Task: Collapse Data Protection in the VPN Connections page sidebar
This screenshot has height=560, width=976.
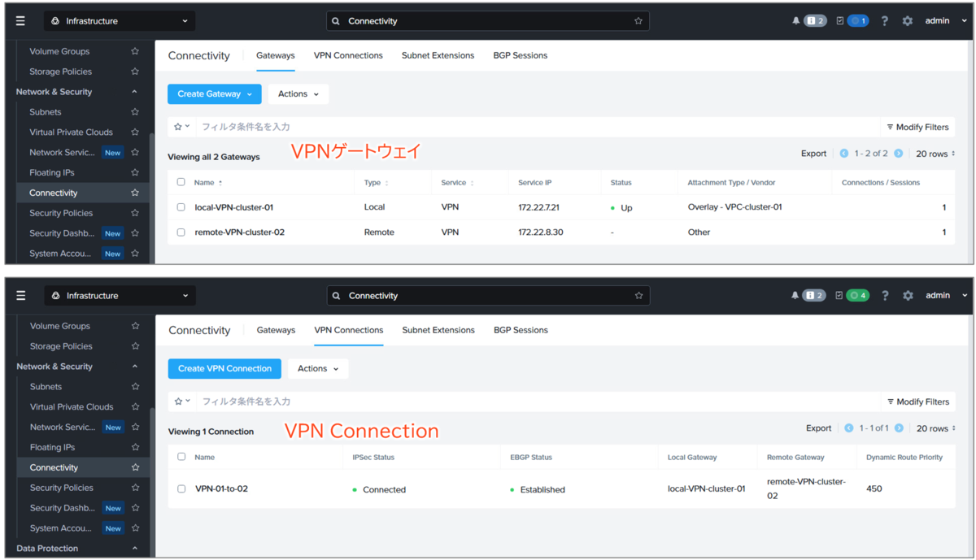Action: pyautogui.click(x=135, y=549)
